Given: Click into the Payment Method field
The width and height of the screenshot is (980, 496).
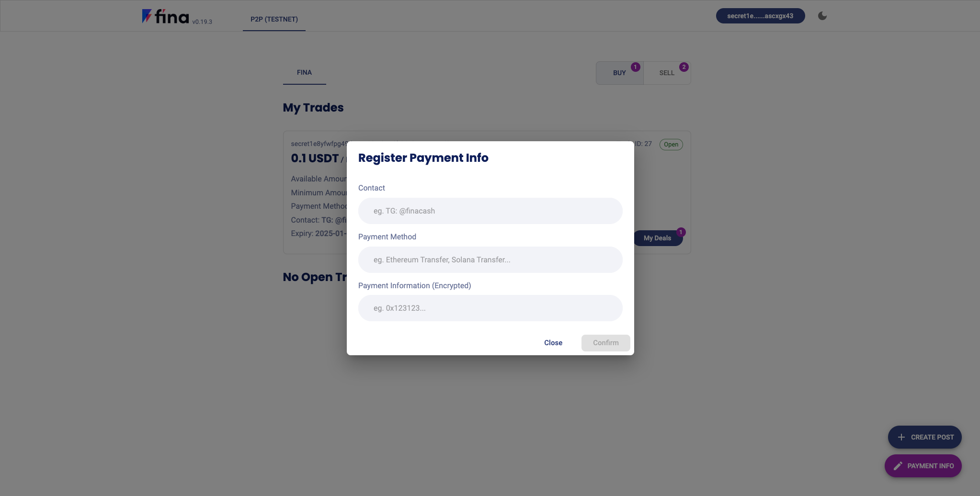Looking at the screenshot, I should point(490,260).
